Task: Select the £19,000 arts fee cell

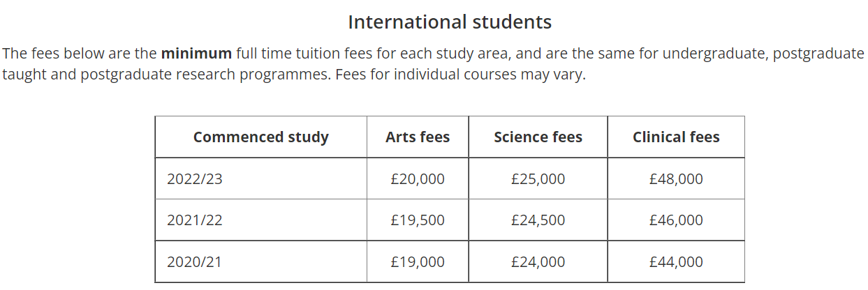Action: click(418, 262)
